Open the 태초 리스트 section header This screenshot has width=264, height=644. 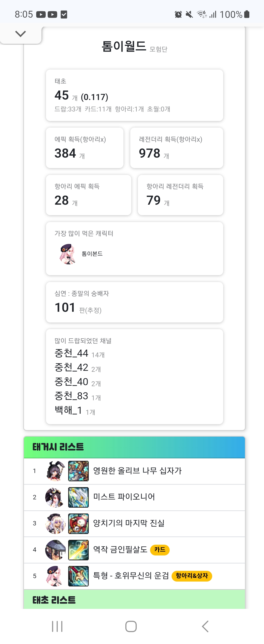click(x=134, y=600)
